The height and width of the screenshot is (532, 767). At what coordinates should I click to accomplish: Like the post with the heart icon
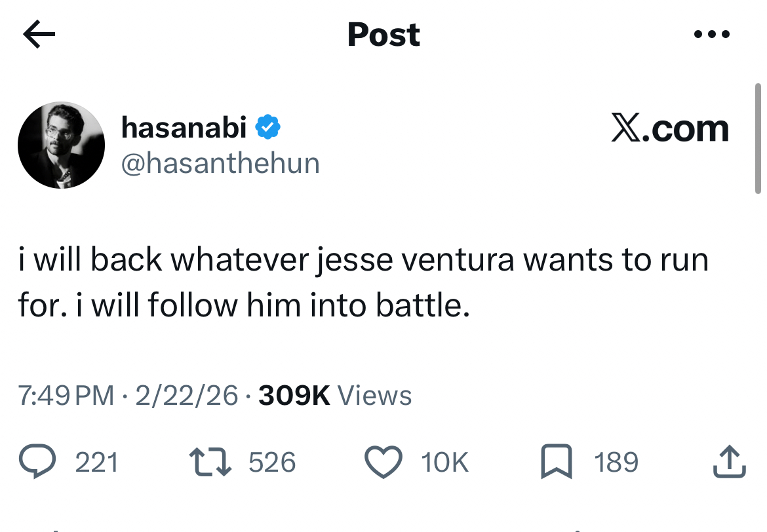click(x=382, y=463)
